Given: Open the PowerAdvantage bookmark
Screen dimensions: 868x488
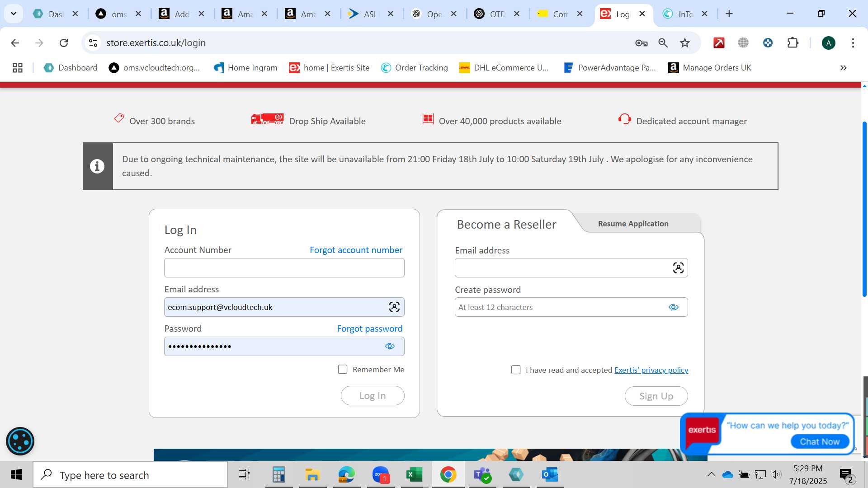Looking at the screenshot, I should pyautogui.click(x=610, y=68).
